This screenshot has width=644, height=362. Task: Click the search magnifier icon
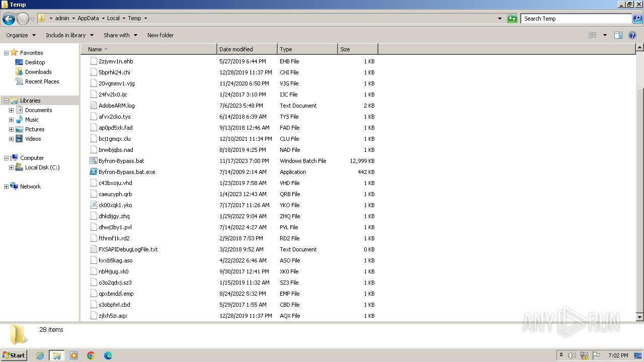click(x=637, y=19)
